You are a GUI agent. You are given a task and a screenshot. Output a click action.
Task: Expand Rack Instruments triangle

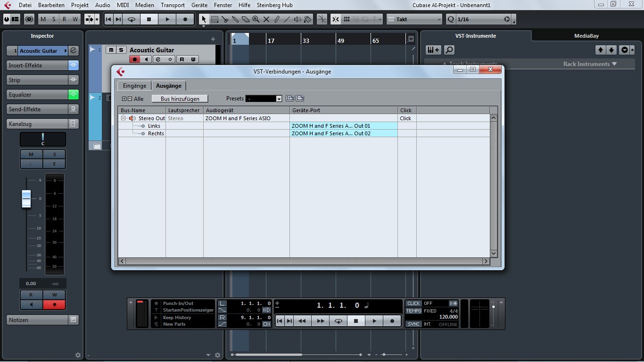pyautogui.click(x=614, y=64)
